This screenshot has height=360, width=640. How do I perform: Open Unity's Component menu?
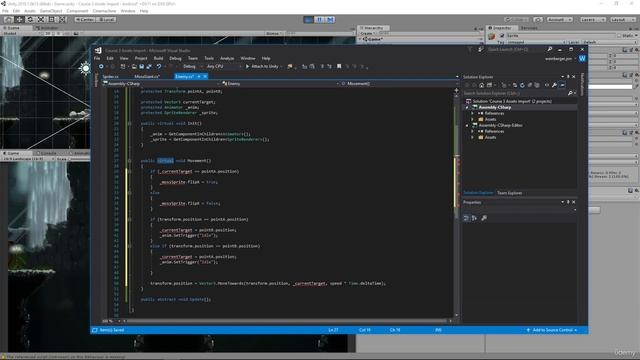pos(77,11)
